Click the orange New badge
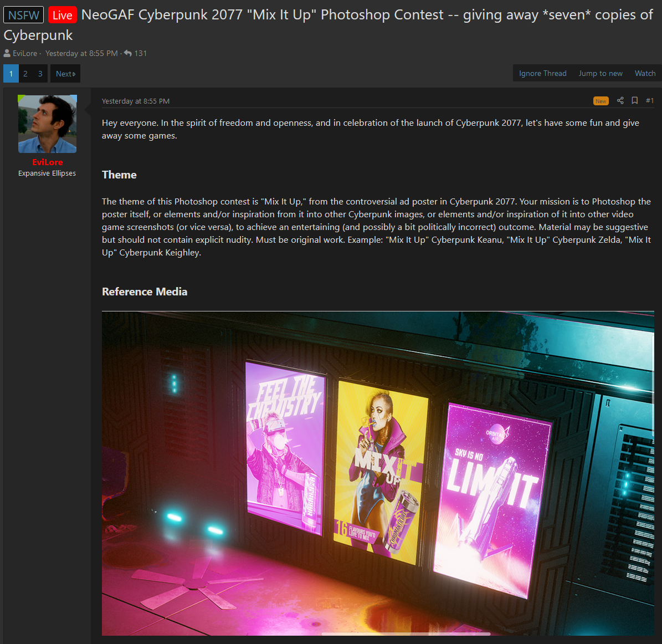The height and width of the screenshot is (644, 662). coord(601,101)
